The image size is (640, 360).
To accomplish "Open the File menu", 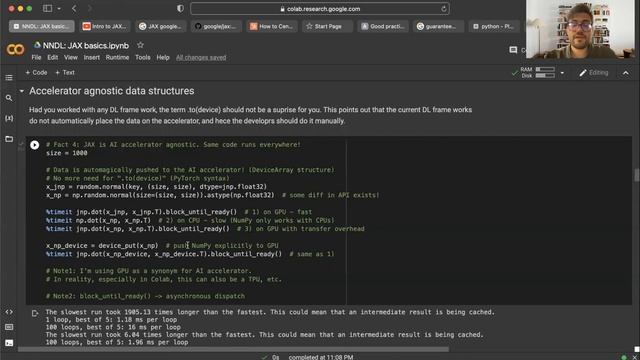I will click(x=36, y=58).
